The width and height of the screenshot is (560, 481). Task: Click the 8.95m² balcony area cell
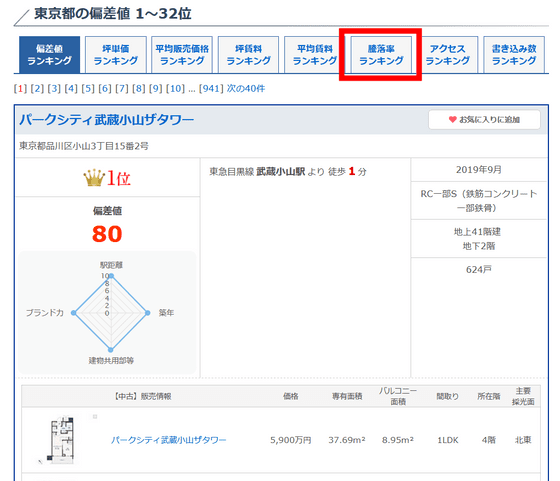click(x=398, y=440)
